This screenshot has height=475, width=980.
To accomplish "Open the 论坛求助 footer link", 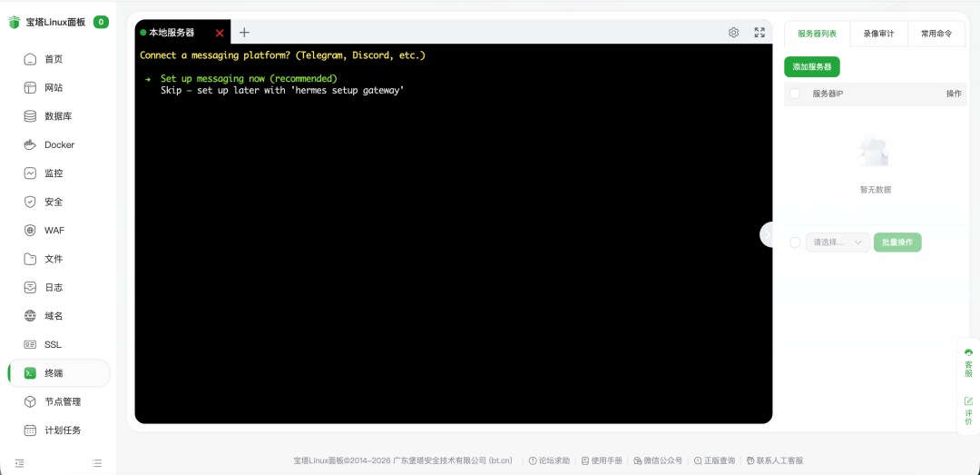I will point(549,460).
